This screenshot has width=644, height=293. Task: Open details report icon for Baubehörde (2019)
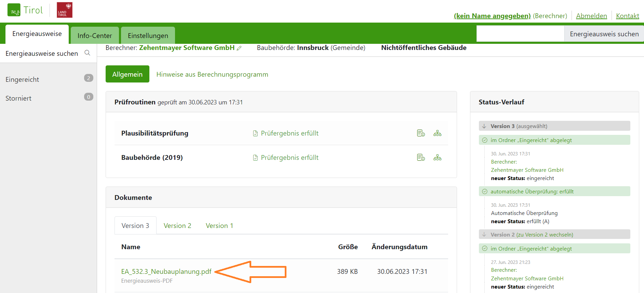[x=421, y=157]
